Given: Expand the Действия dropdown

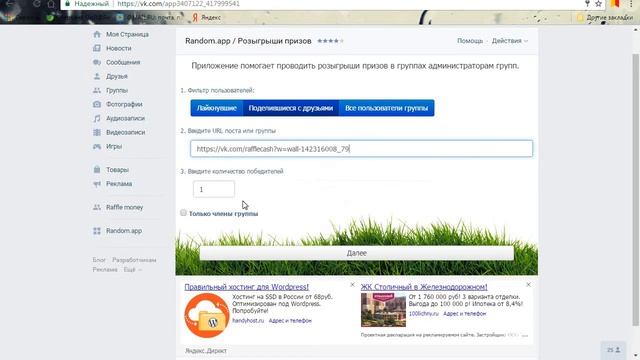Looking at the screenshot, I should tap(509, 41).
